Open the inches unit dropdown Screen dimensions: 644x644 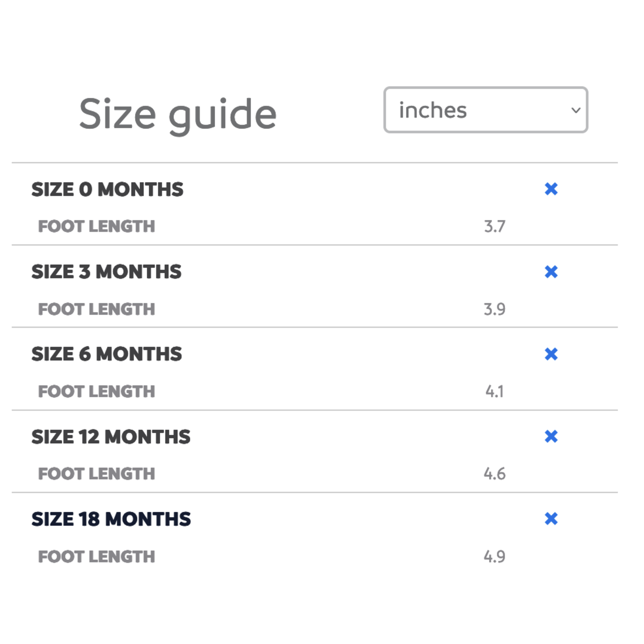485,110
